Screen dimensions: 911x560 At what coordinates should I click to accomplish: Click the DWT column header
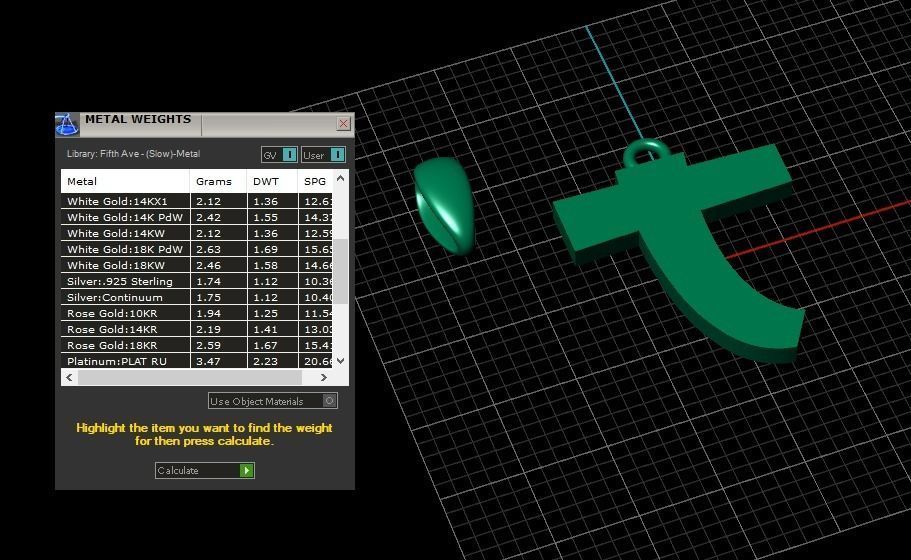pos(272,181)
